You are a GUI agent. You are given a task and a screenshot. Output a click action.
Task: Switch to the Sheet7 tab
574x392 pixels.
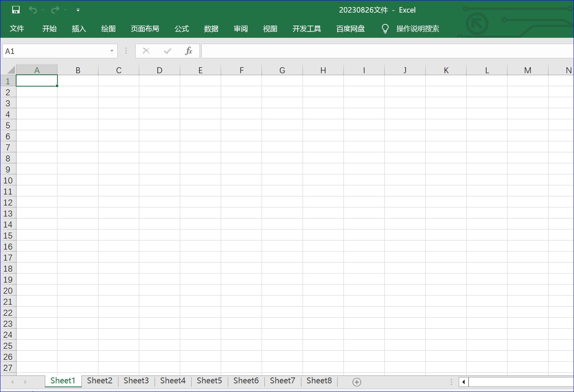(282, 381)
